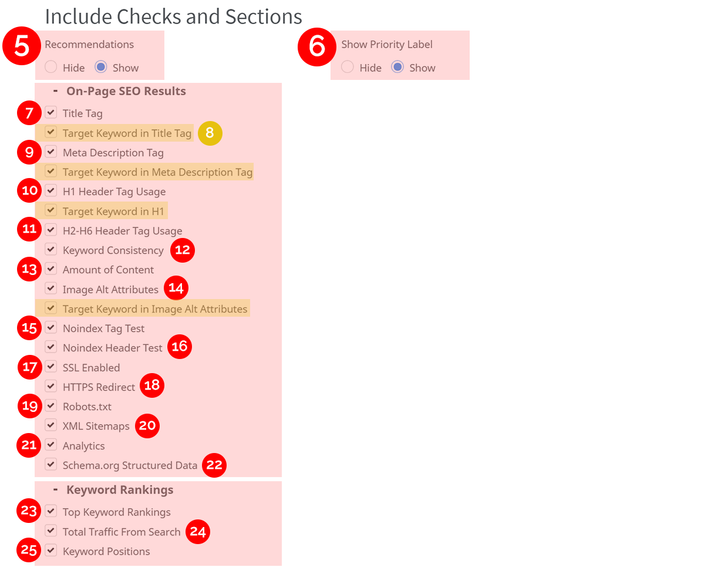Toggle H1 Header Tag Usage checkbox
Viewport: 728px width, 567px height.
[x=51, y=190]
